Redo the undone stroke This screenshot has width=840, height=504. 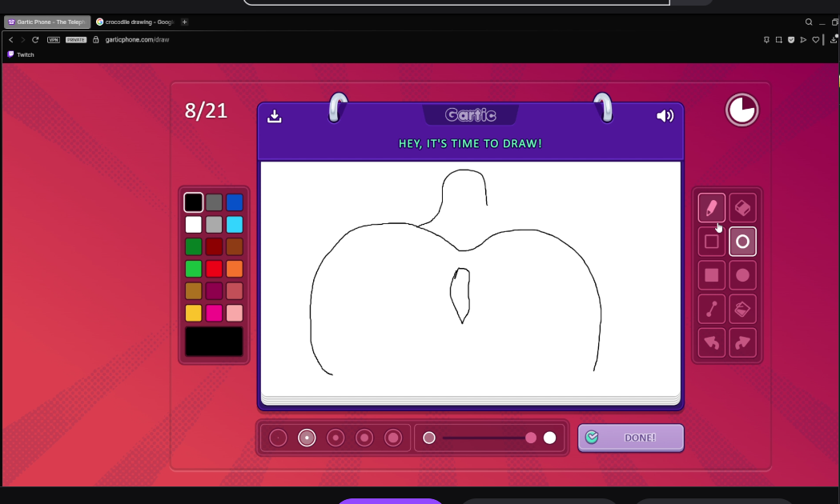pyautogui.click(x=742, y=342)
